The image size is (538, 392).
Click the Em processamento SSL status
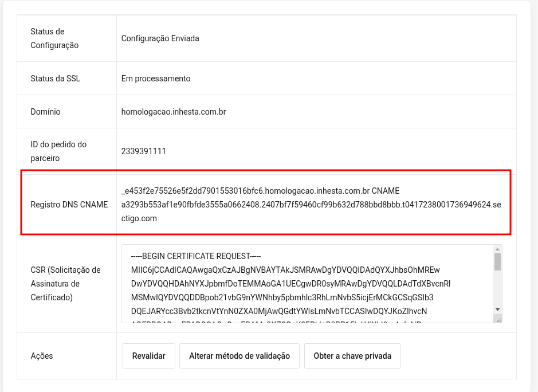click(x=155, y=79)
